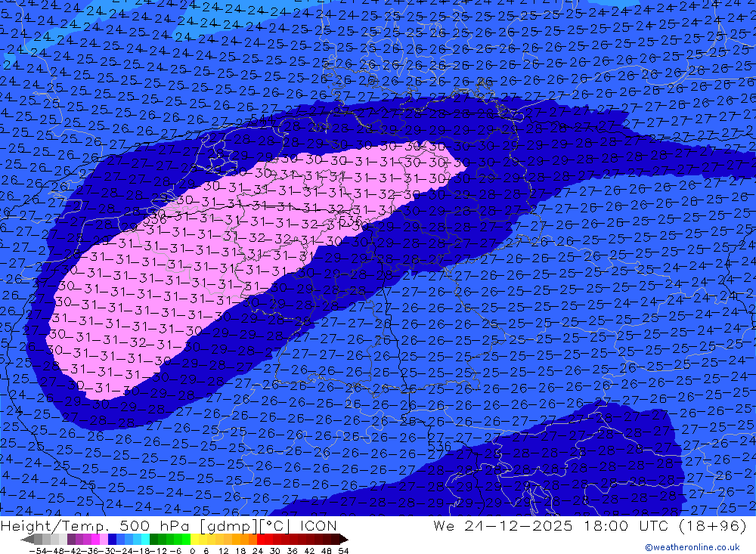Pick the light pink swatch in the color scale

[104, 540]
